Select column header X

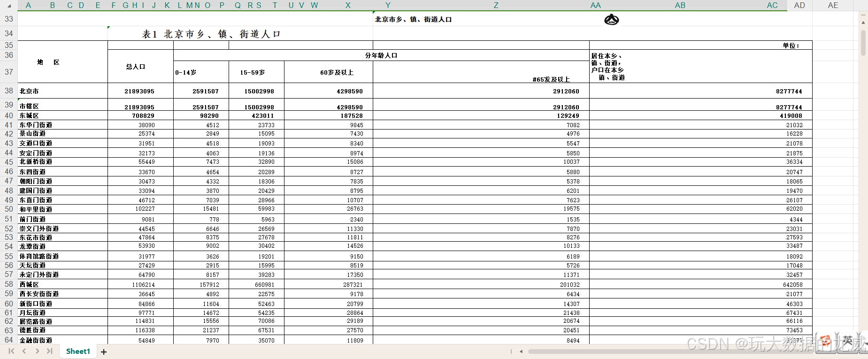click(348, 5)
